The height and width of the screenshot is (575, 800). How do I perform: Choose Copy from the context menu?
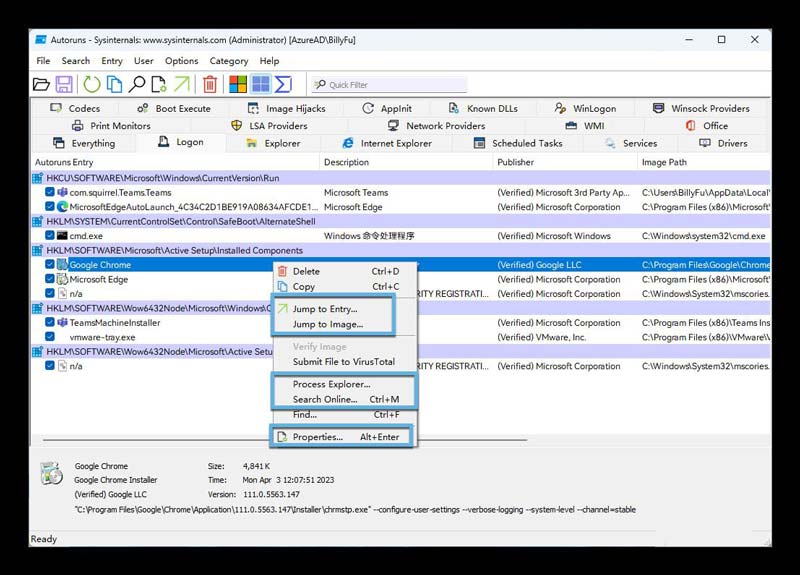345,287
